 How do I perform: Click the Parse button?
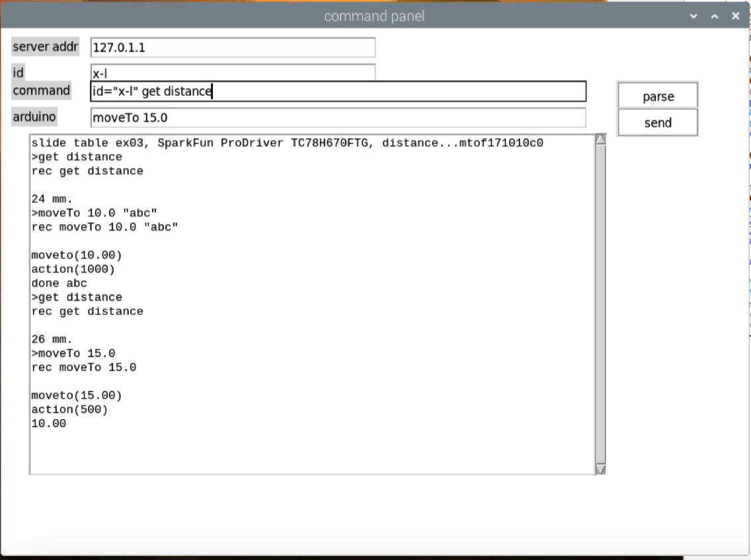657,95
